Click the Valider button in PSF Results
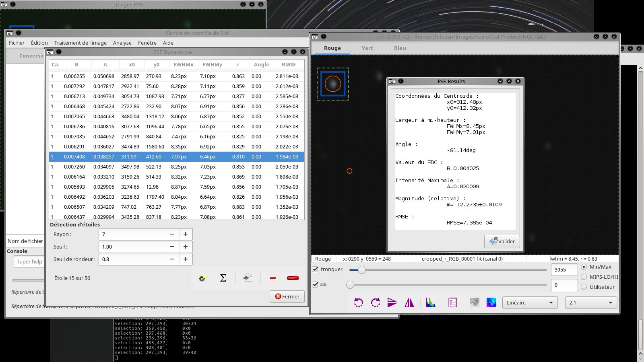 click(502, 241)
